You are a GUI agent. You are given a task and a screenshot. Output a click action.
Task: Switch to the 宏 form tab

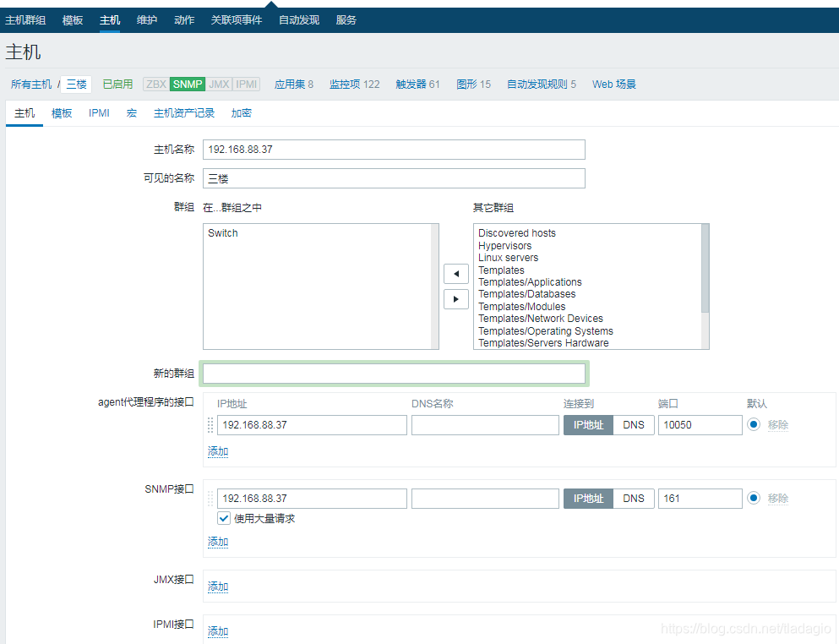coord(132,113)
